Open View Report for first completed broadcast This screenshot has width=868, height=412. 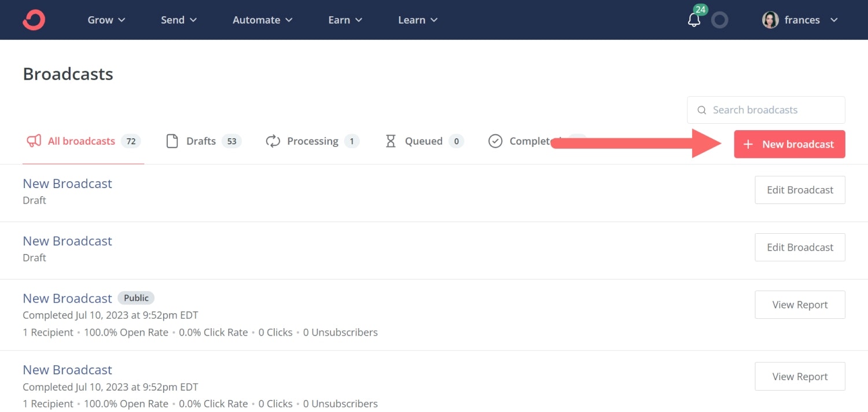pos(800,305)
